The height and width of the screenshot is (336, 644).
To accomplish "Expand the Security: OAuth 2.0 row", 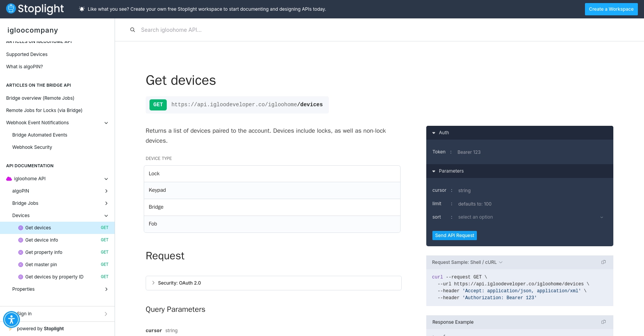I will click(x=274, y=283).
